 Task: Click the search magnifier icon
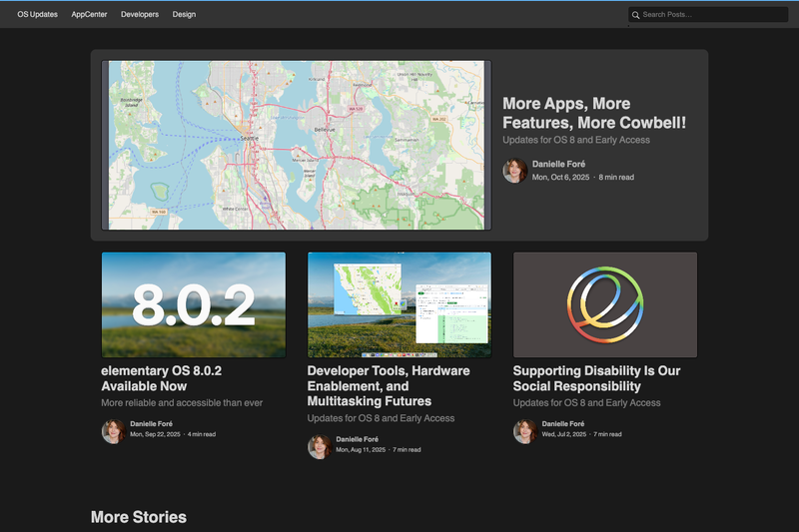(x=635, y=15)
